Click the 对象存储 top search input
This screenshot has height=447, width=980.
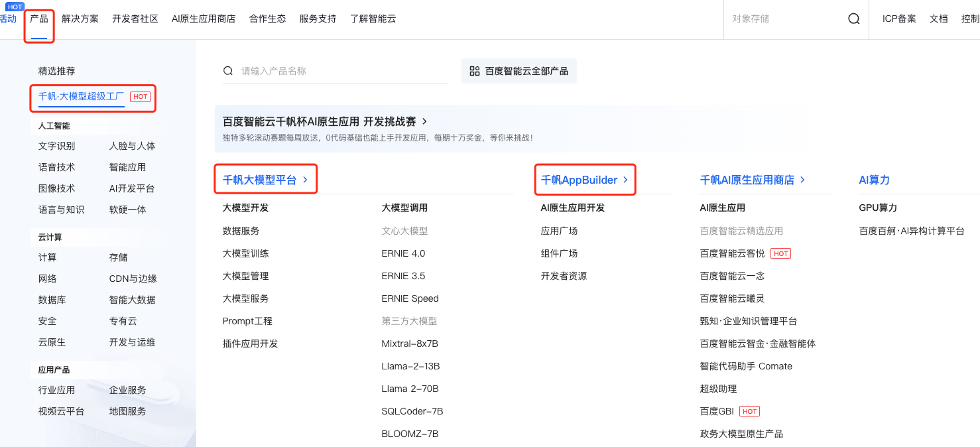pos(784,19)
